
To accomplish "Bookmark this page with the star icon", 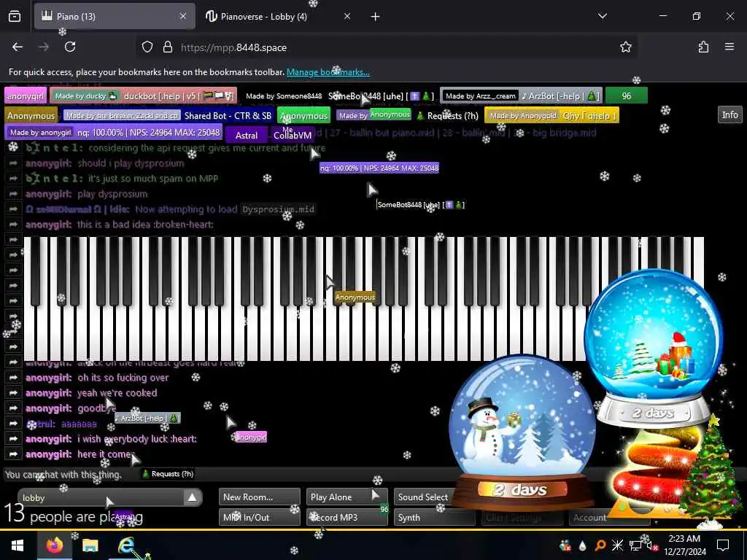I will pos(625,47).
